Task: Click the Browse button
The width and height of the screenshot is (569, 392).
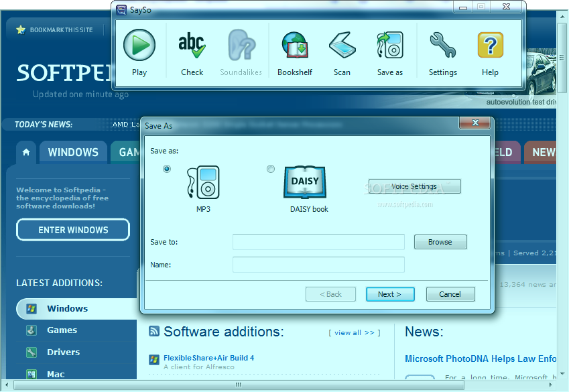Action: point(440,242)
